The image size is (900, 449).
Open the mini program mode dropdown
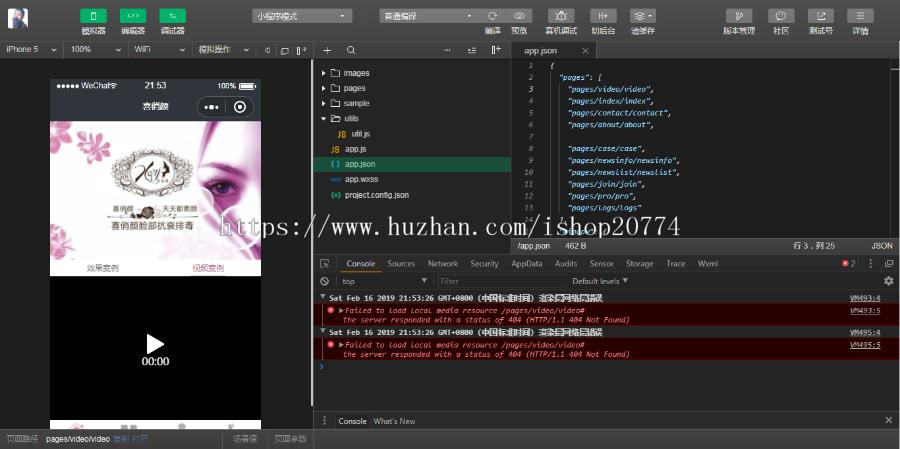302,16
